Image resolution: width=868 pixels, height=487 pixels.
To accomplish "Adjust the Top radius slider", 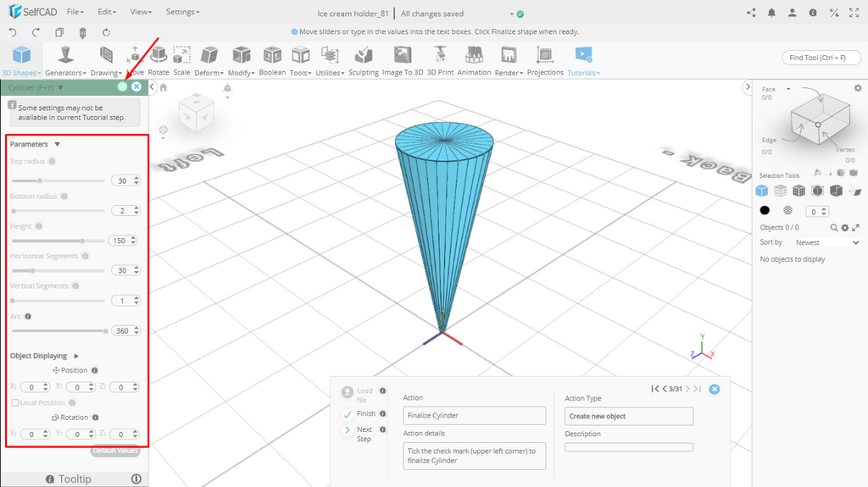I will 58,180.
